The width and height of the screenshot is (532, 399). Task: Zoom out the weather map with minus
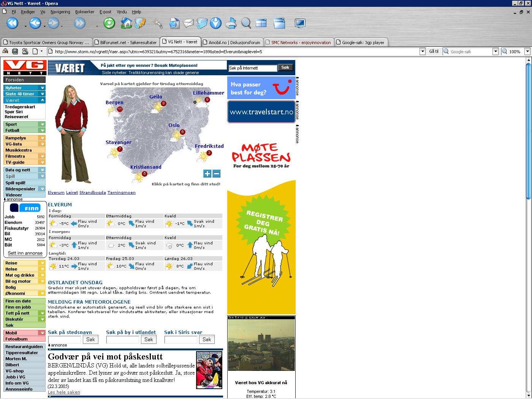pyautogui.click(x=217, y=174)
